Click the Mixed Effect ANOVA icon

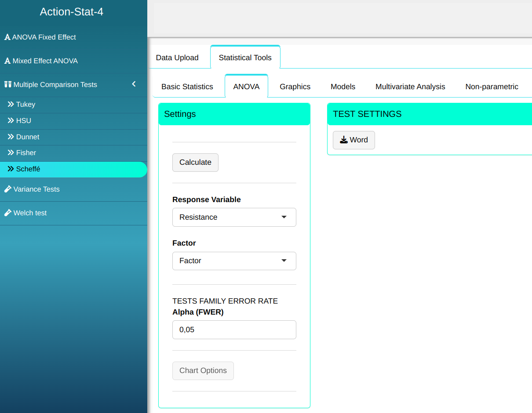(7, 61)
